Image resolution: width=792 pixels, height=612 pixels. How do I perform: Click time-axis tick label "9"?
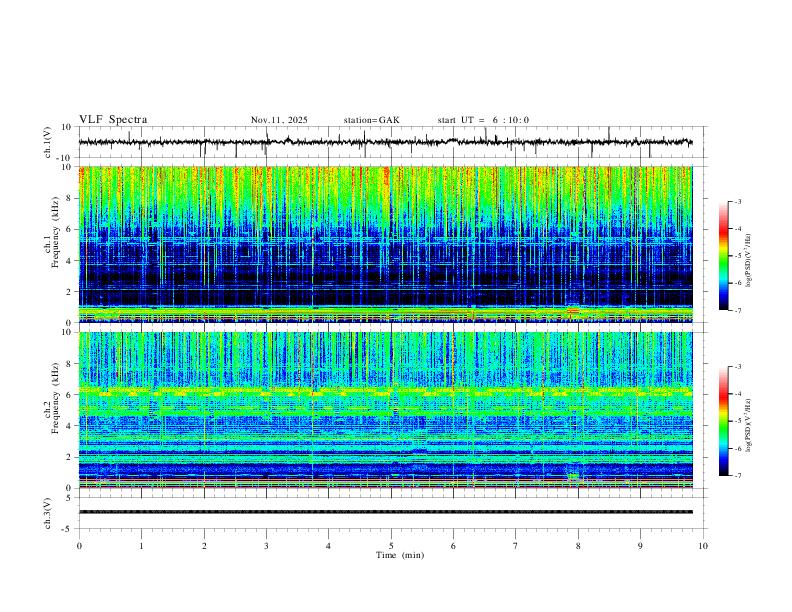click(x=640, y=546)
